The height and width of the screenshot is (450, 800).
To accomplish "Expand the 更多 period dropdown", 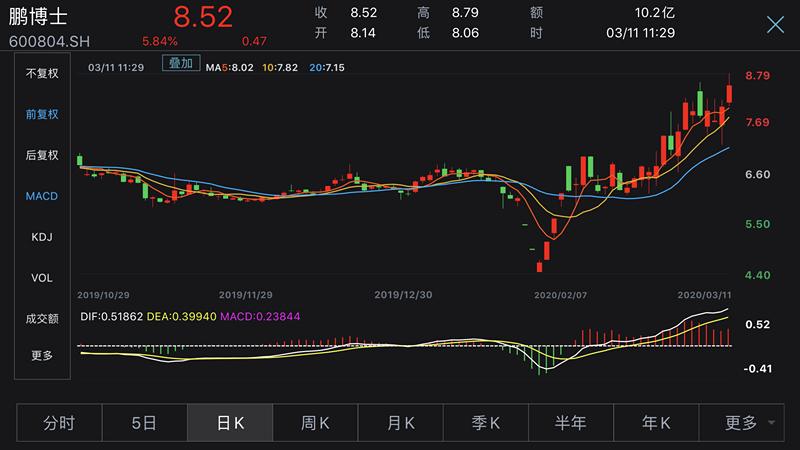I will (x=741, y=422).
